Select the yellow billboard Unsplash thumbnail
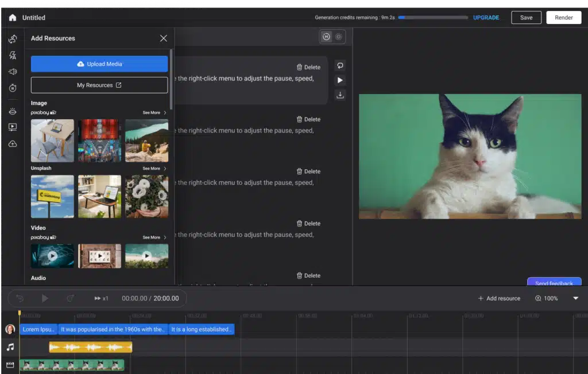This screenshot has width=588, height=374. coord(52,196)
